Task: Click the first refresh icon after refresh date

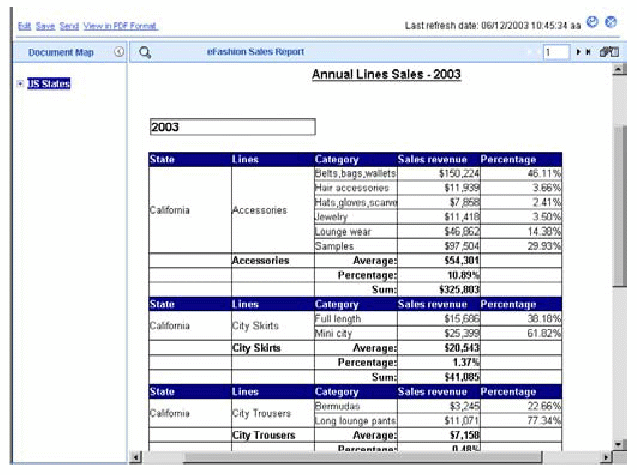Action: 593,22
